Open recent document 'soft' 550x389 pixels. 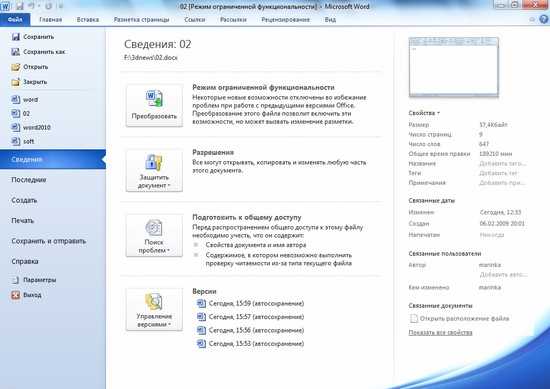[23, 141]
